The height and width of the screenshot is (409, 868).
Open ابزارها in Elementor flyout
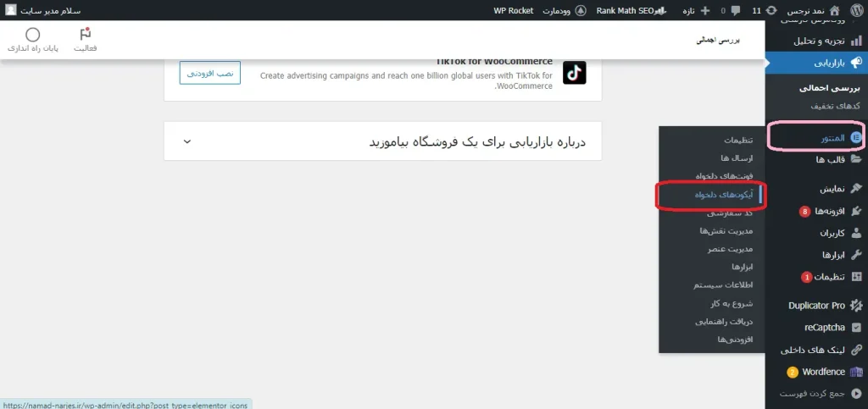coord(743,267)
